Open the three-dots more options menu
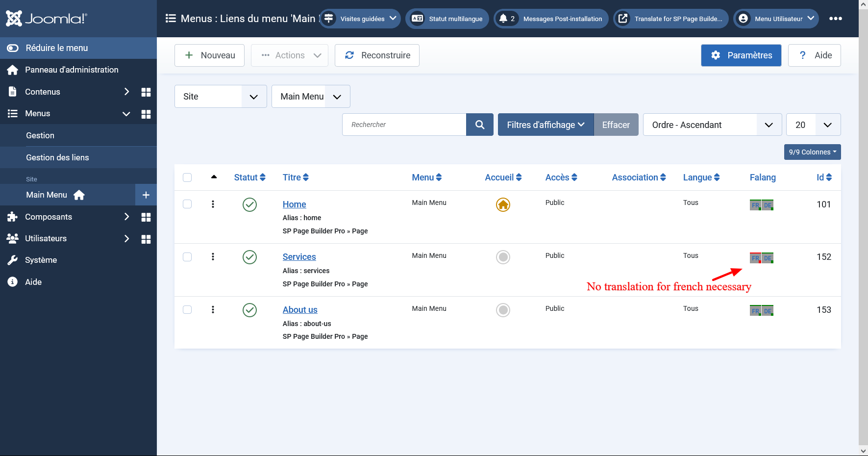The image size is (868, 456). (836, 19)
